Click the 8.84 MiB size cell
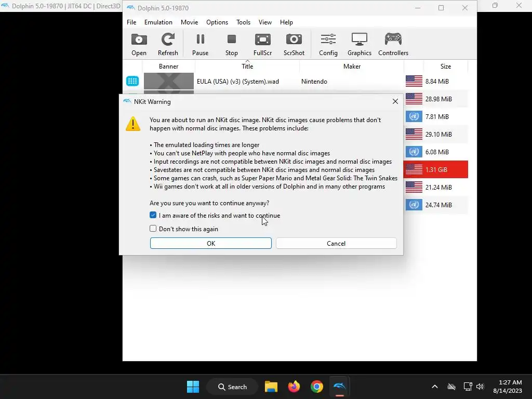 437,82
